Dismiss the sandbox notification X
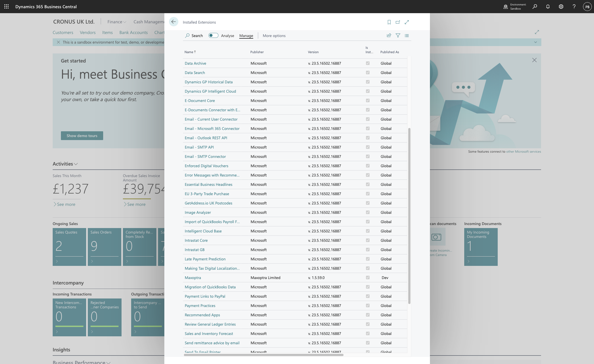The width and height of the screenshot is (594, 364). click(58, 42)
